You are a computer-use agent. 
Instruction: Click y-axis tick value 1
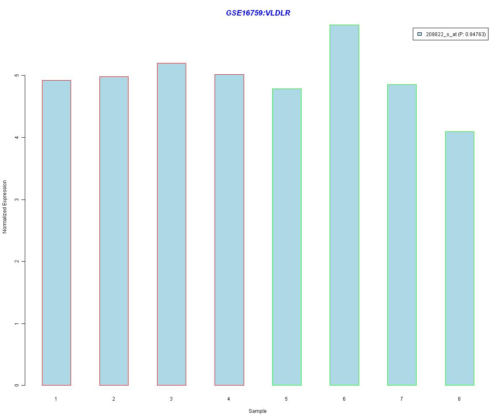pyautogui.click(x=17, y=323)
